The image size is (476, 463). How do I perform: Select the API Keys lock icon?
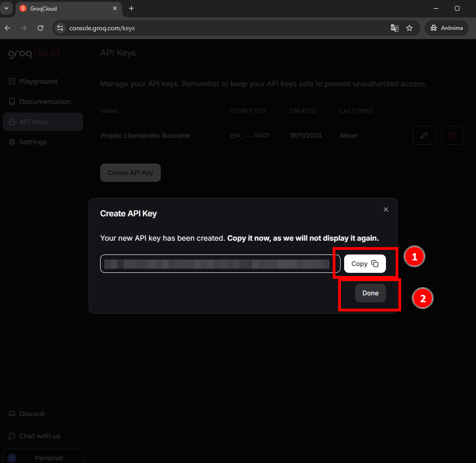point(11,122)
